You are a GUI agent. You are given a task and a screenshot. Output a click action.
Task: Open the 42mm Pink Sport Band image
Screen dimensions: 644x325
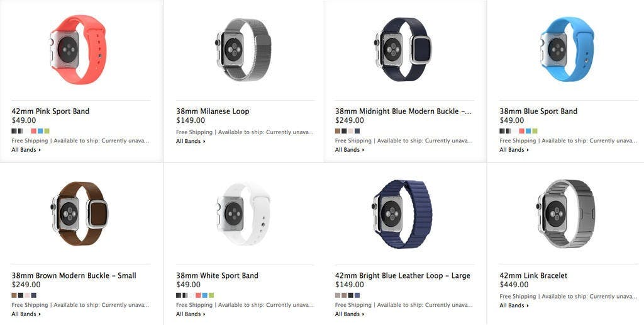(78, 49)
